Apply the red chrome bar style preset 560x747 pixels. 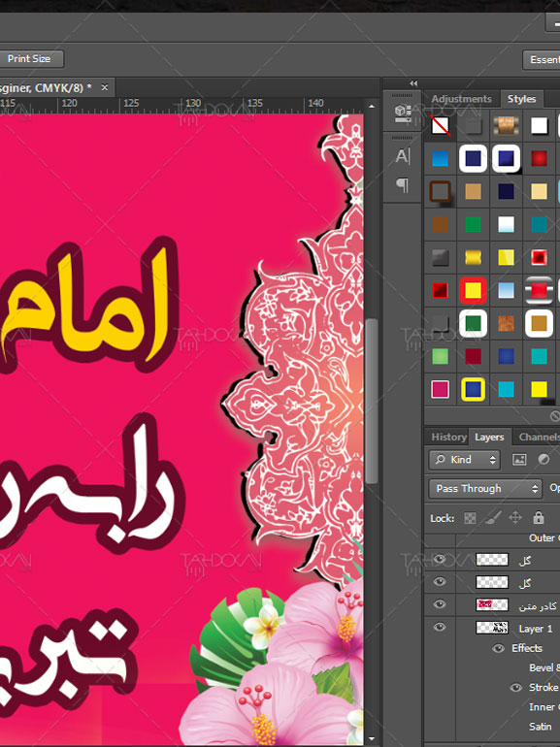(x=539, y=290)
